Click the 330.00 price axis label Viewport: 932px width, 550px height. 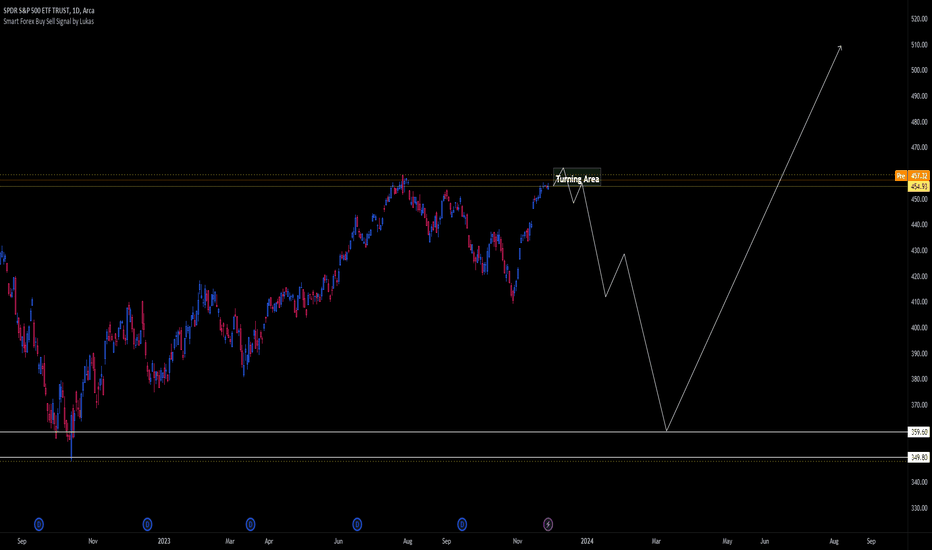tap(919, 508)
